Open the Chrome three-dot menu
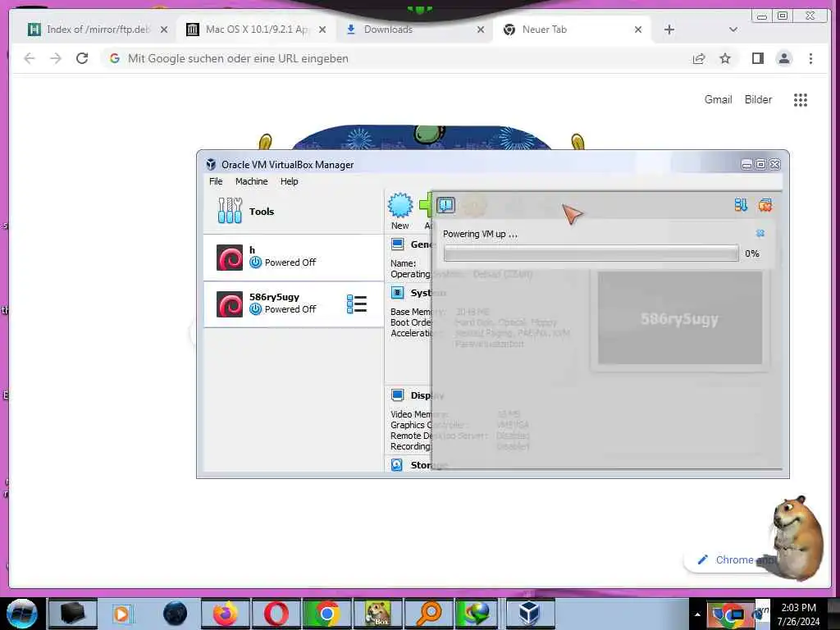This screenshot has width=840, height=630. [810, 58]
